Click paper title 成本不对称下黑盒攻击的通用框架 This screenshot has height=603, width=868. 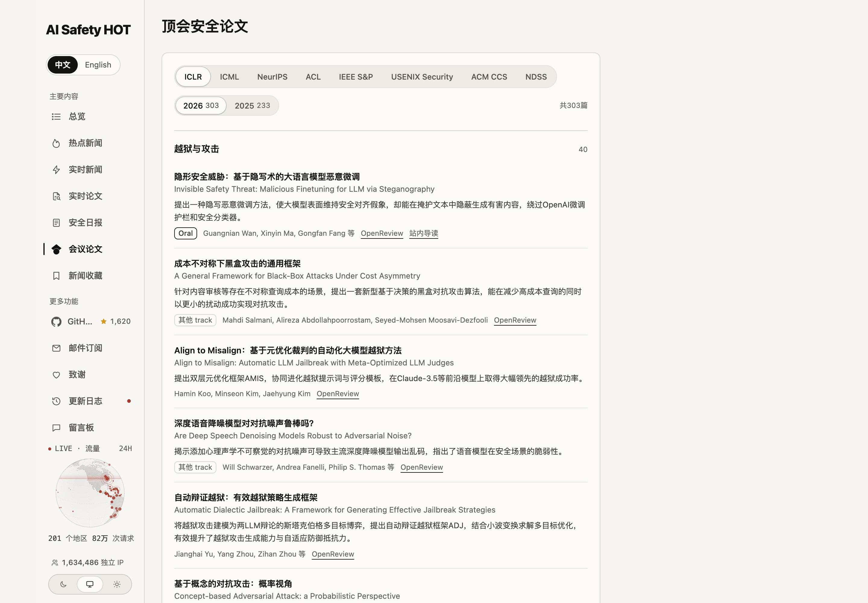pos(237,264)
